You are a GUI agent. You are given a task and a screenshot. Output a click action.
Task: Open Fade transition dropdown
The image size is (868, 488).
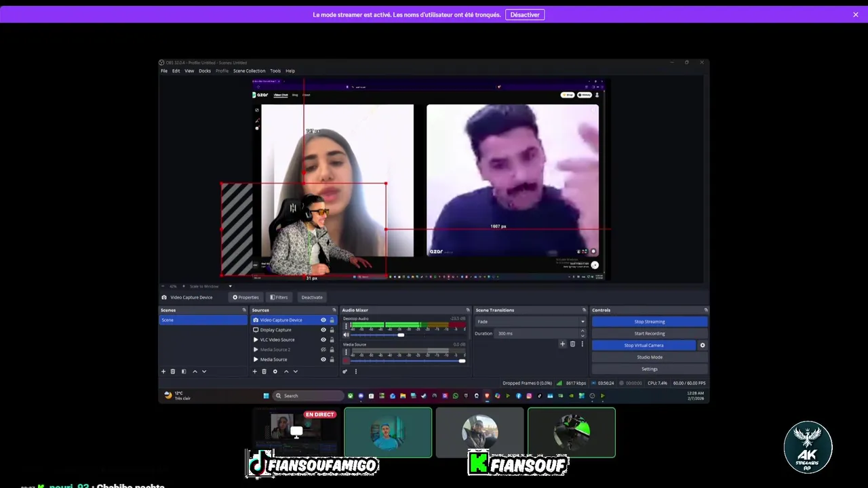530,321
